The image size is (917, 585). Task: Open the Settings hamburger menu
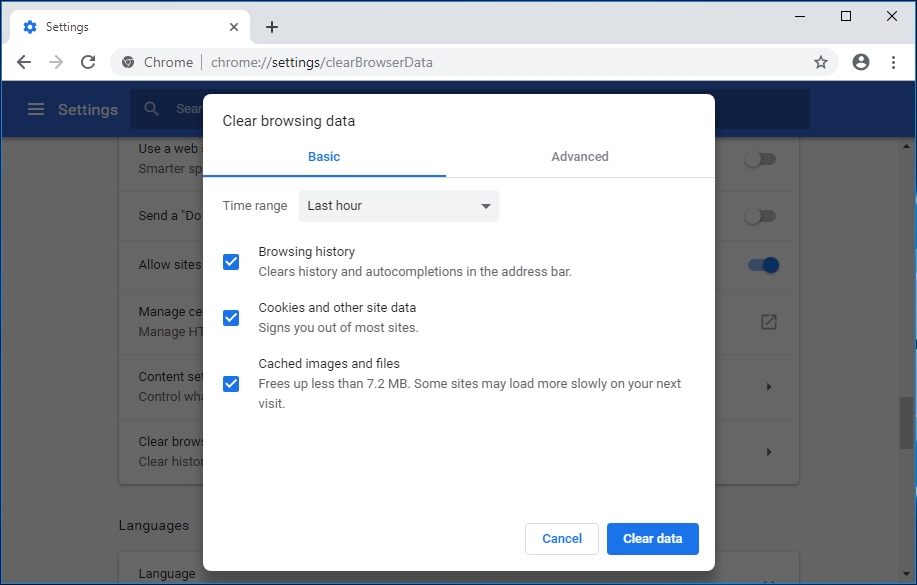[37, 109]
